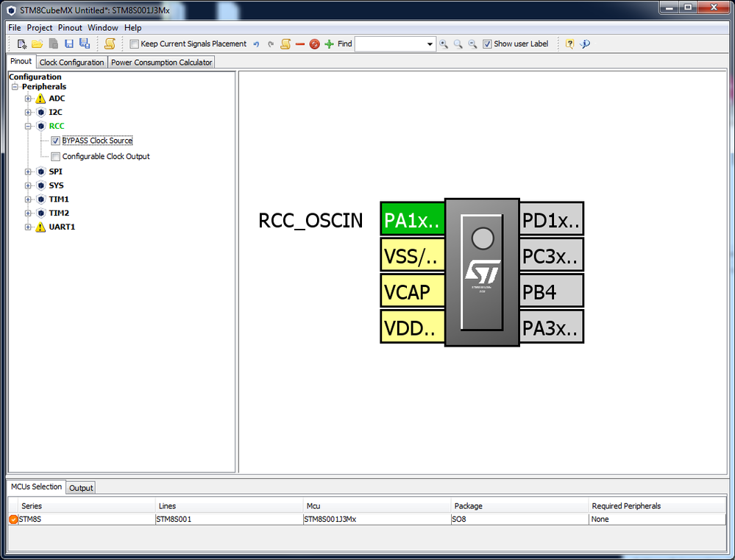The height and width of the screenshot is (560, 735).
Task: Open the Window menu
Action: (103, 28)
